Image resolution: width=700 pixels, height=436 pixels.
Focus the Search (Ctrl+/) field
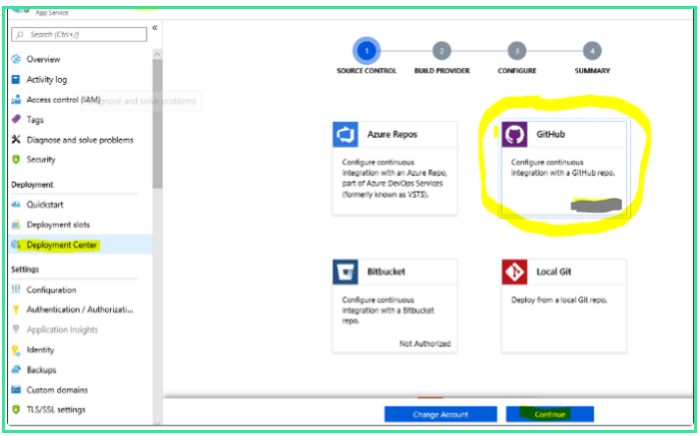click(x=79, y=34)
